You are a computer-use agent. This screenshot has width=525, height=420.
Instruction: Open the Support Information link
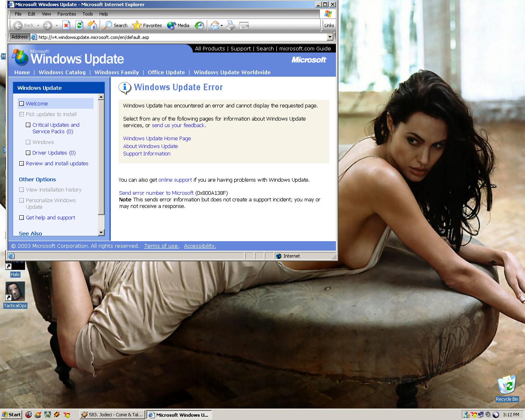coord(147,153)
